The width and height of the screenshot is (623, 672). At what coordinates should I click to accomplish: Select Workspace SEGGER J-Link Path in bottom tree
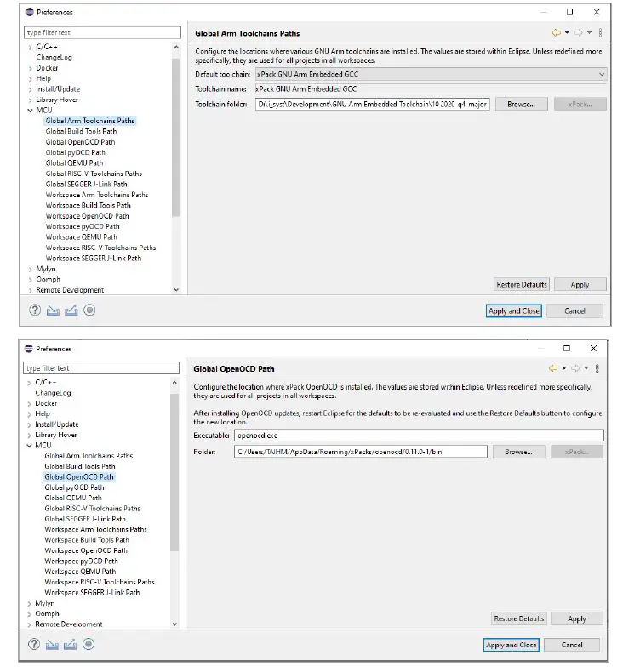coord(92,593)
